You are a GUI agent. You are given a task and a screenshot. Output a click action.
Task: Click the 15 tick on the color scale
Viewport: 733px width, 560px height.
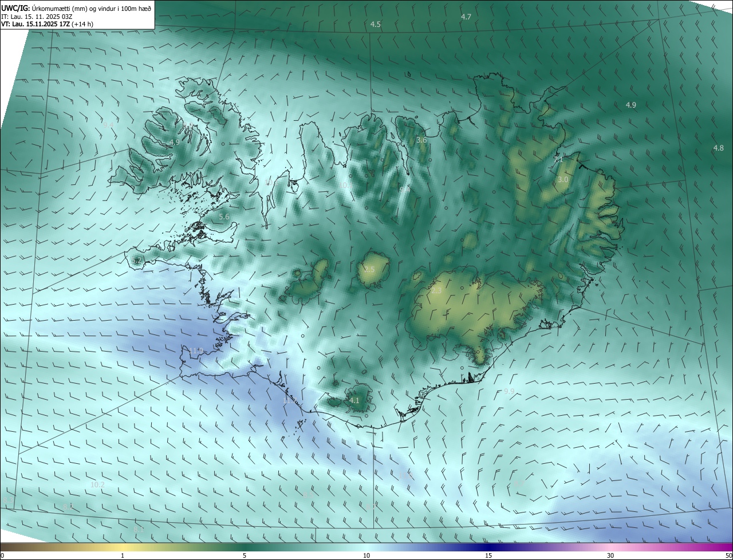click(x=488, y=555)
